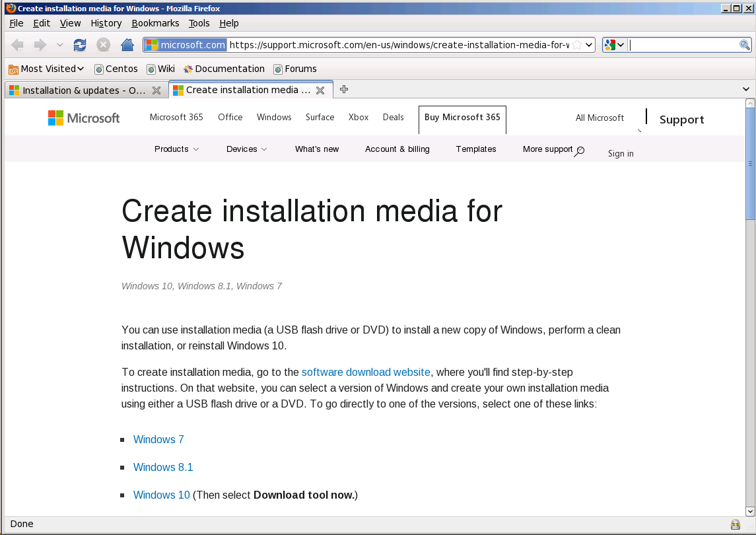Click the Buy Microsoft 365 button

click(462, 118)
